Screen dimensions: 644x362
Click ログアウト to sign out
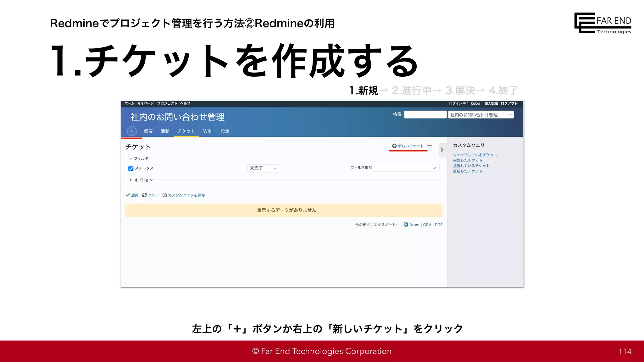(509, 103)
